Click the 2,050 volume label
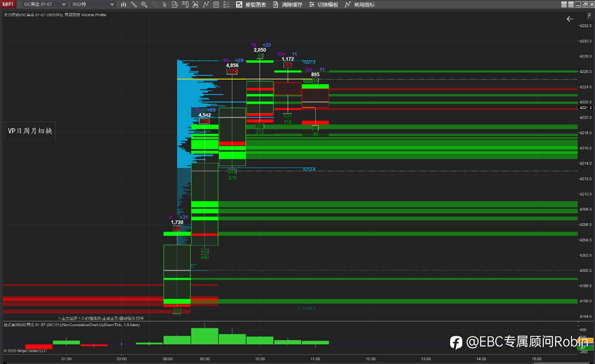 pyautogui.click(x=260, y=50)
